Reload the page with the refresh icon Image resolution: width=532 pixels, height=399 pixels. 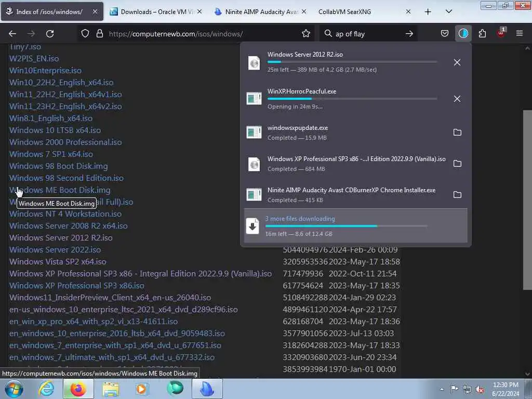[50, 34]
